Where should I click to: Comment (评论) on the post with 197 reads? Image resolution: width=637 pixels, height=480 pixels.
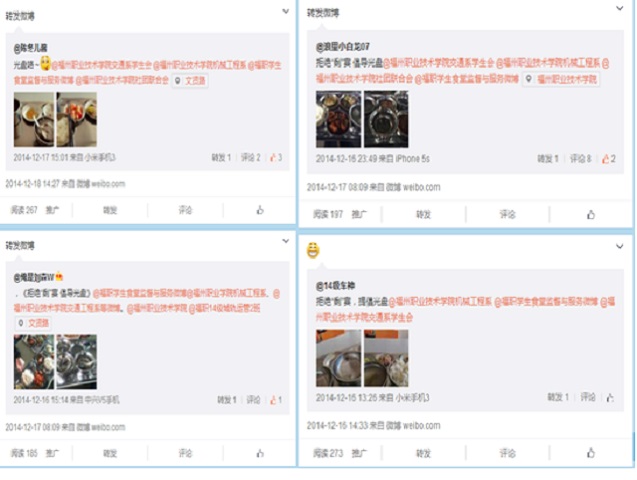(507, 214)
